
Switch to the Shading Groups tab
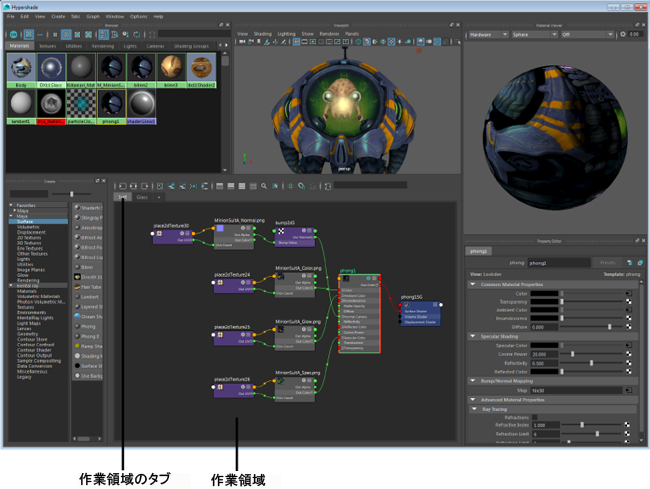(x=191, y=46)
